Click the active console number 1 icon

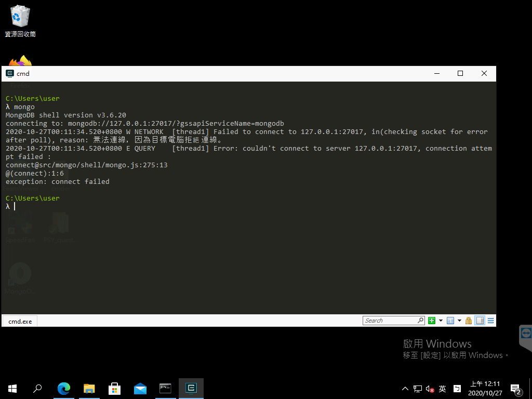point(450,321)
